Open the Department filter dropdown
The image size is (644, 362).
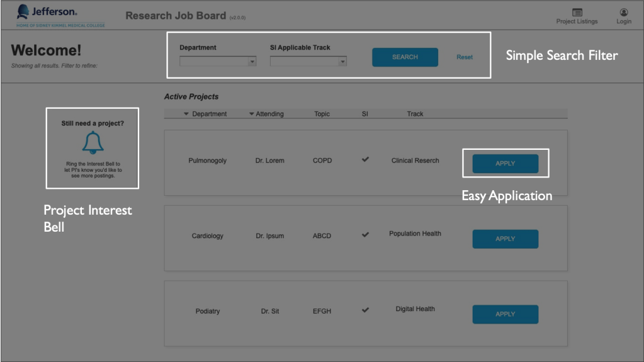[218, 62]
